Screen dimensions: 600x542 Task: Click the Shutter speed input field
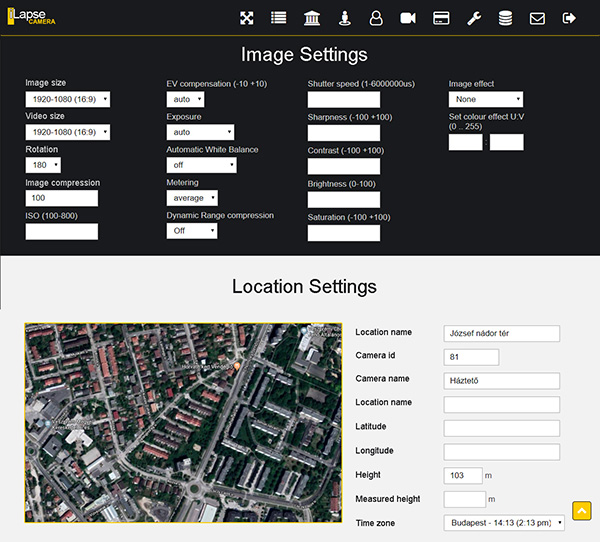coord(344,100)
